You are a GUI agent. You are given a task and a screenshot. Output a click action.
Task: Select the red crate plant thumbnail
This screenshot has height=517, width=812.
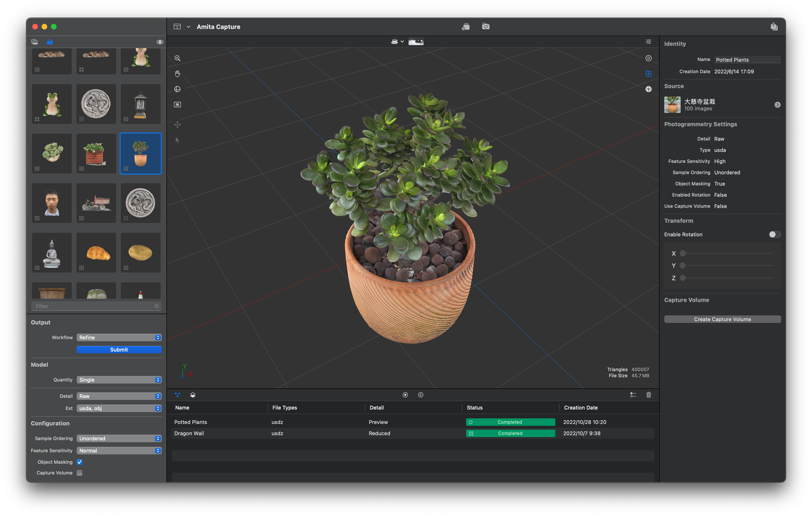(x=96, y=154)
